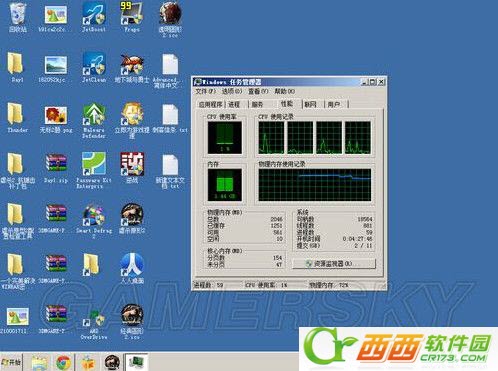Open the Thunder folder on desktop

click(x=18, y=118)
